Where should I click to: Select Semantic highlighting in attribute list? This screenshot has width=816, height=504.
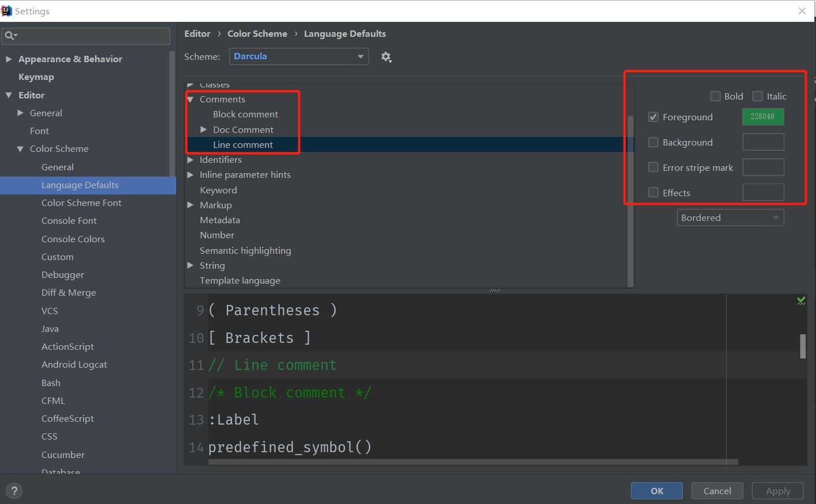click(x=245, y=250)
